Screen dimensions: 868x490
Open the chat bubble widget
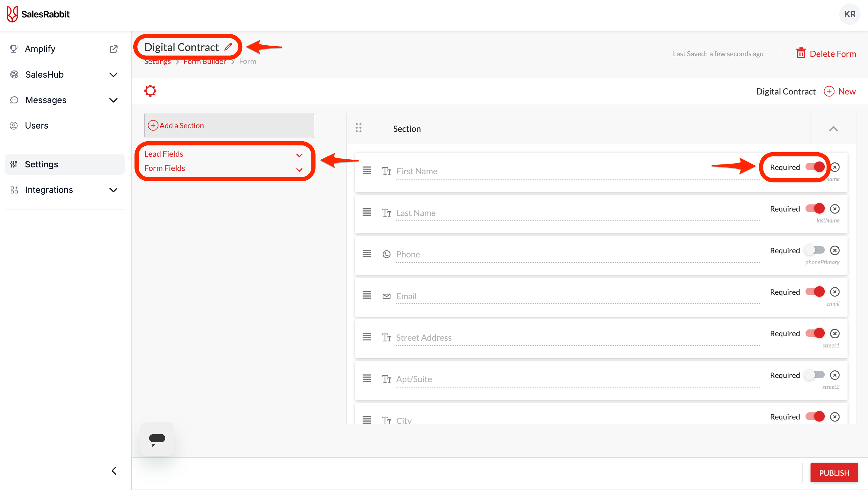pyautogui.click(x=157, y=439)
